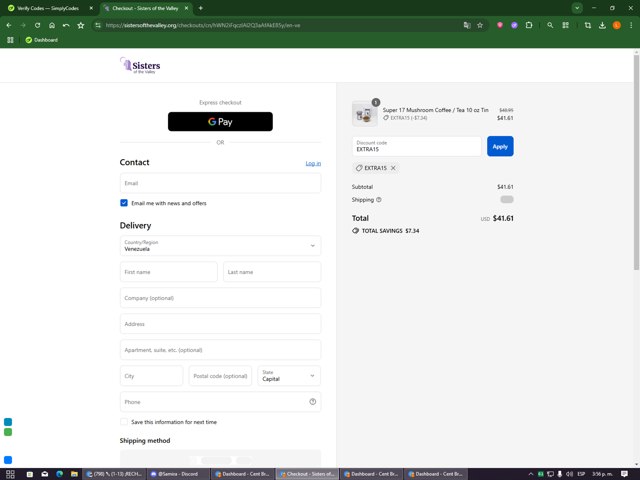Open the grid icon next to magnifier

point(565,25)
